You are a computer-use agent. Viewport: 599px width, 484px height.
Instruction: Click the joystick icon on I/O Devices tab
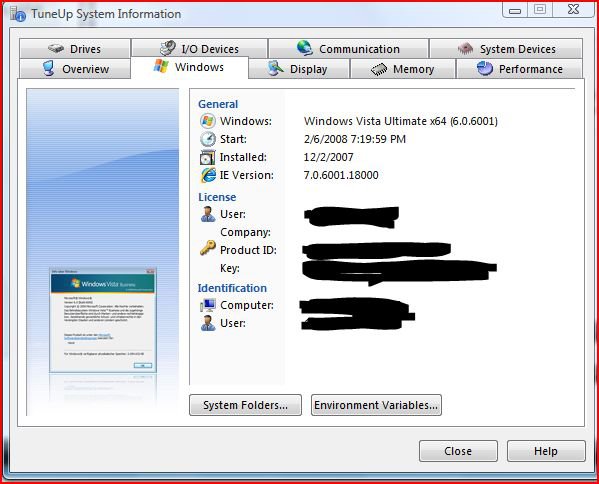pos(167,48)
